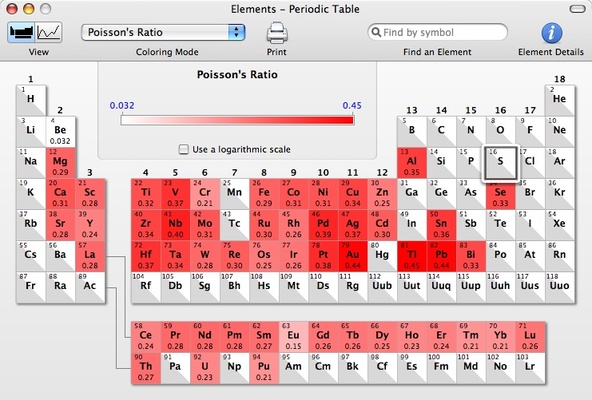Viewport: 592px width, 400px height.
Task: Select the Radon (Rn) cell
Action: click(x=560, y=256)
